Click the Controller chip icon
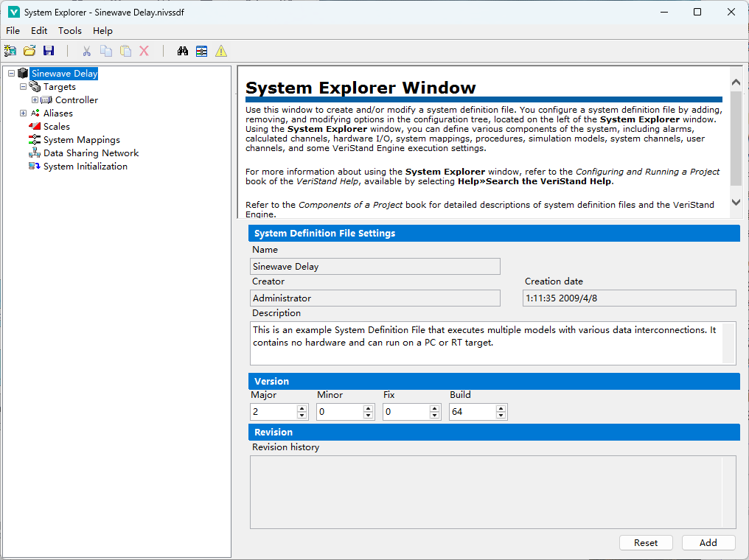 click(47, 99)
